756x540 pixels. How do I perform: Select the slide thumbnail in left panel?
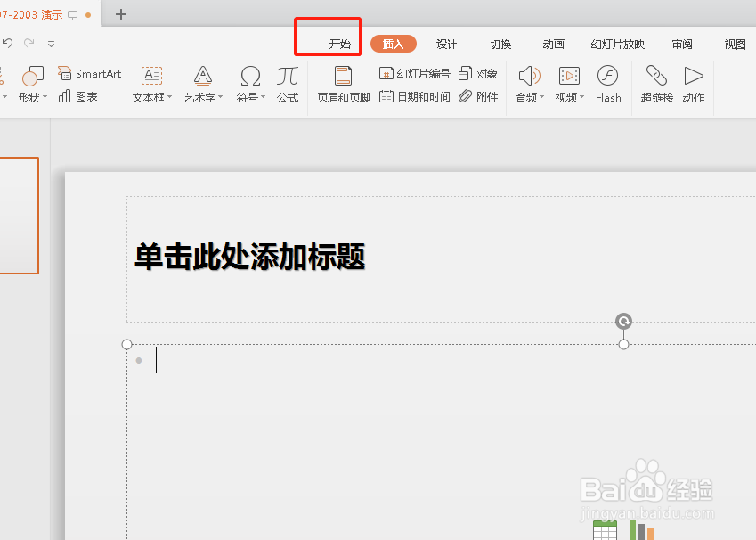coord(20,215)
